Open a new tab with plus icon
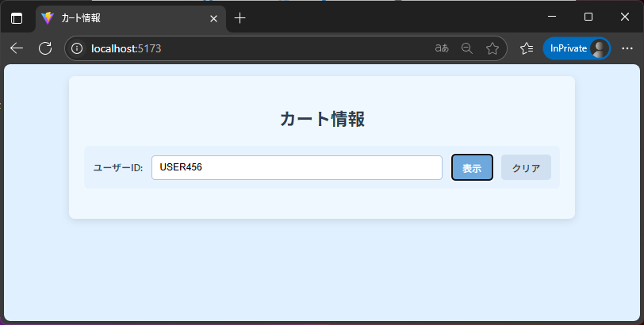Viewport: 644px width, 325px height. pyautogui.click(x=240, y=18)
